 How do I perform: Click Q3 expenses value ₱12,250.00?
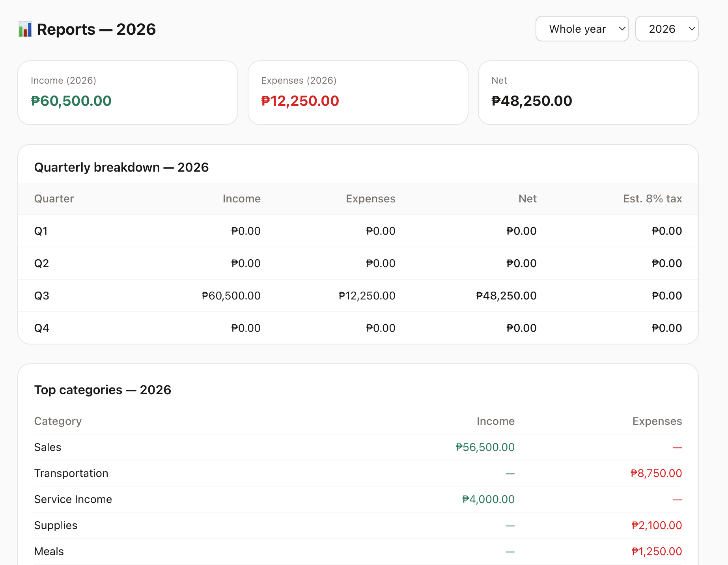coord(367,296)
